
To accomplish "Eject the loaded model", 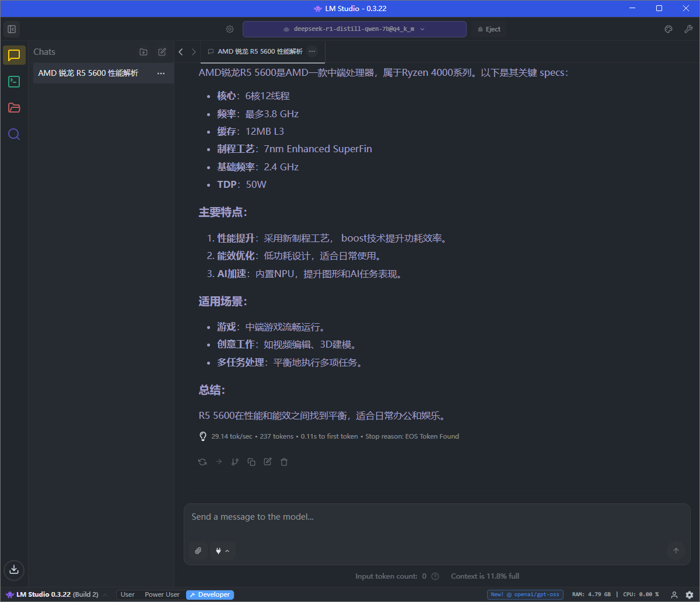I will [489, 29].
